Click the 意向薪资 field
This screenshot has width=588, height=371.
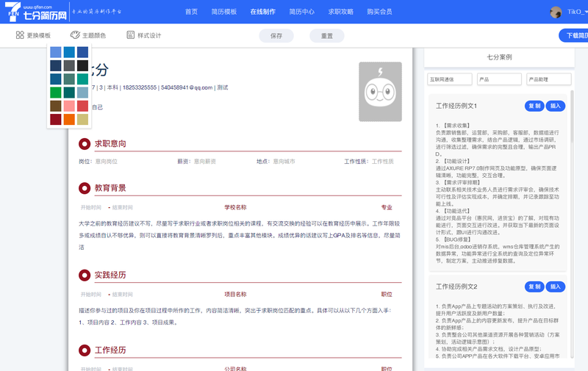[x=205, y=162]
